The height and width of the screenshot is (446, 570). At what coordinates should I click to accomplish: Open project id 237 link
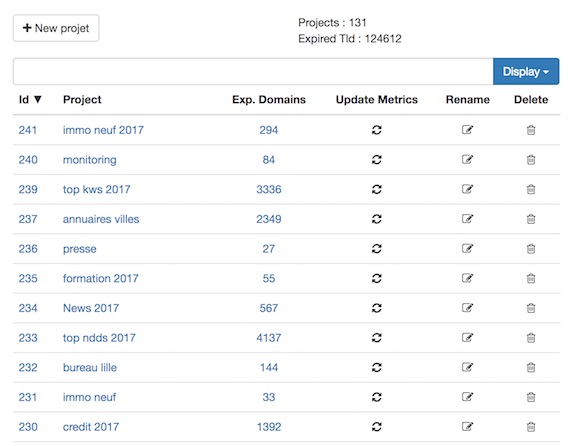pyautogui.click(x=28, y=219)
